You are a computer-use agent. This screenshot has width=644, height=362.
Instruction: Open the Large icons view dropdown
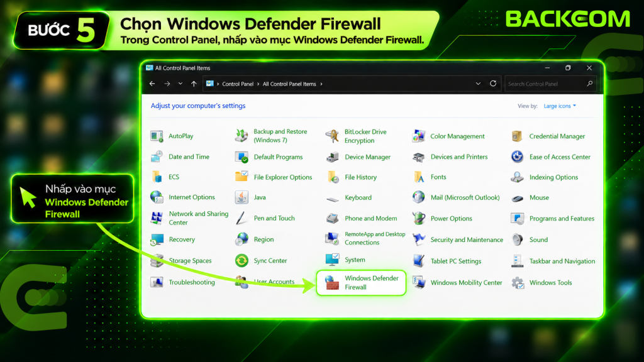coord(560,106)
